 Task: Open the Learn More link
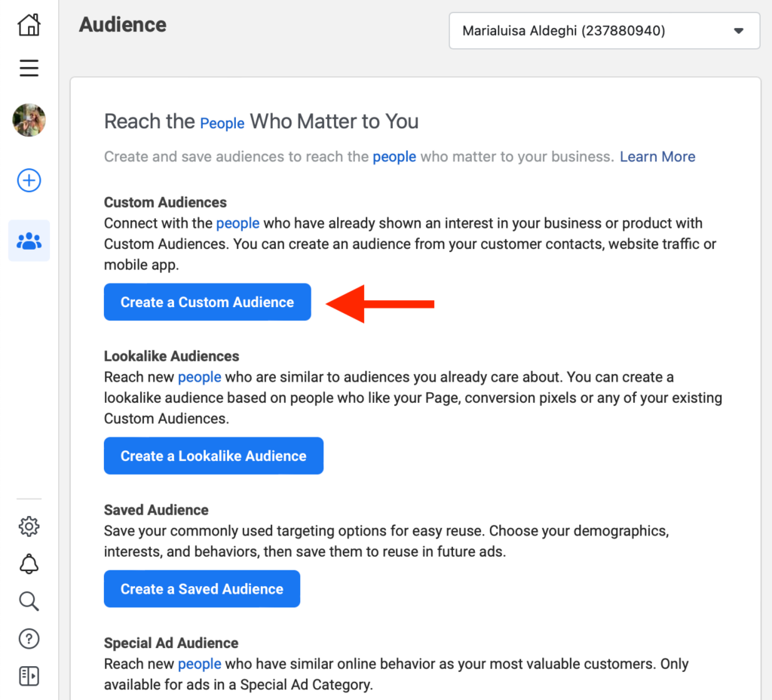(x=657, y=156)
